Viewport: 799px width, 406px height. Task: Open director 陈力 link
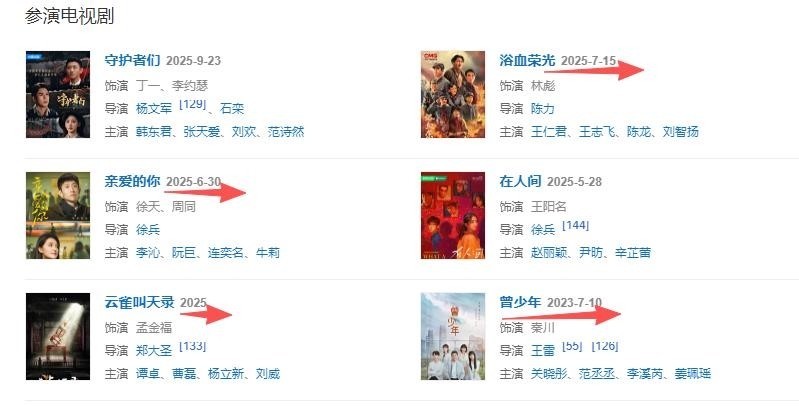(543, 109)
